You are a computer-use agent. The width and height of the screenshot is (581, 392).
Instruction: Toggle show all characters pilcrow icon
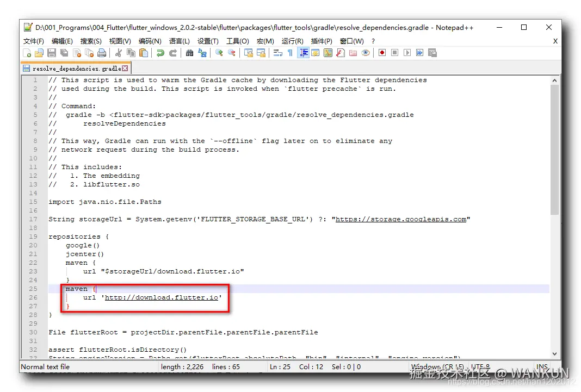(x=290, y=53)
